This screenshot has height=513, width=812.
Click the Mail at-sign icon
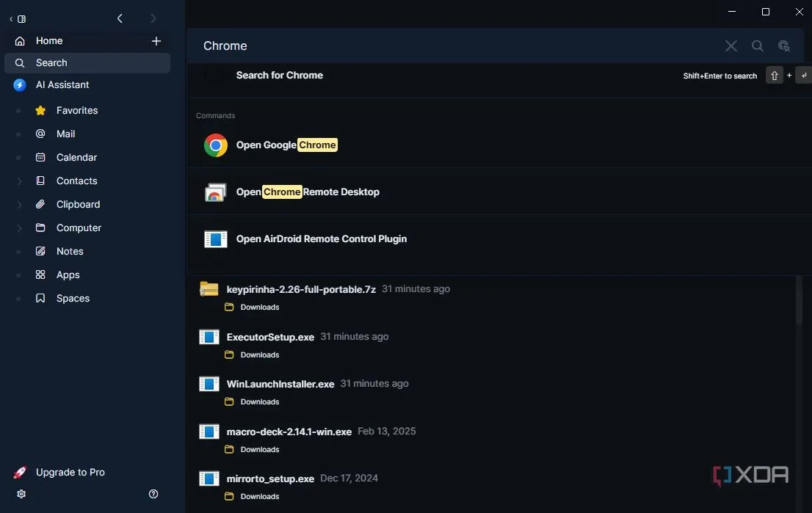tap(40, 134)
